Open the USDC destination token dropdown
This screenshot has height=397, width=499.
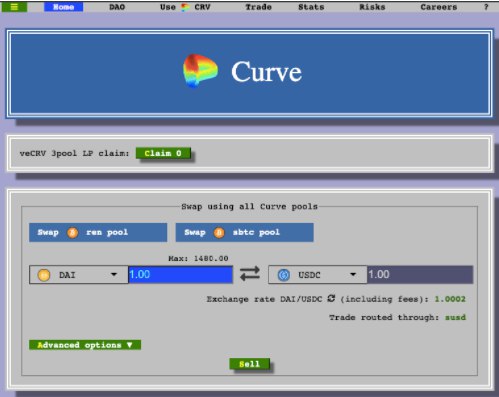coord(318,275)
